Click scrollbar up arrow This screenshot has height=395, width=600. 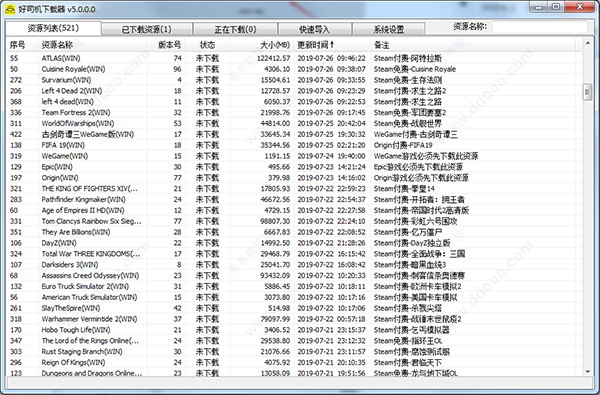click(587, 44)
